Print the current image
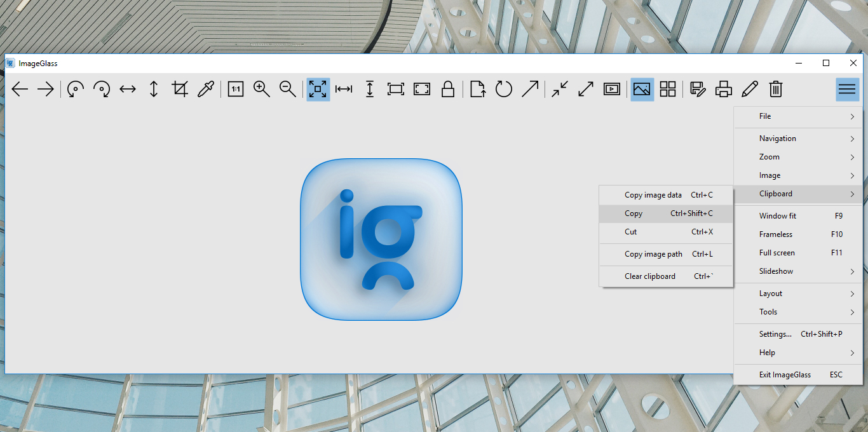This screenshot has height=432, width=868. 724,90
